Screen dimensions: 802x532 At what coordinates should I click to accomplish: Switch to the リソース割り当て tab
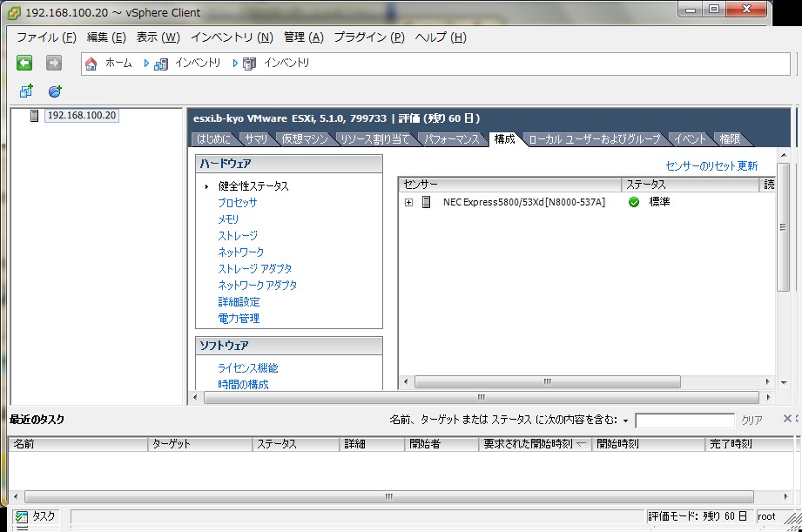click(375, 139)
